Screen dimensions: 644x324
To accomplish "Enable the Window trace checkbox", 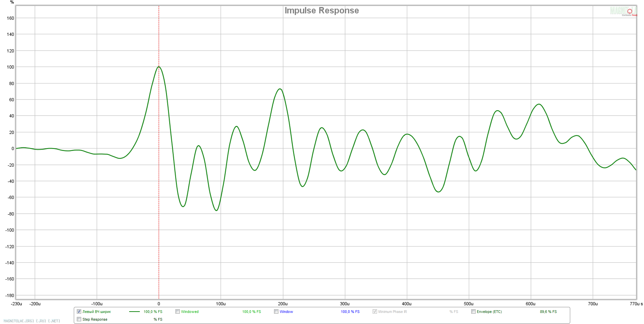I will [276, 312].
